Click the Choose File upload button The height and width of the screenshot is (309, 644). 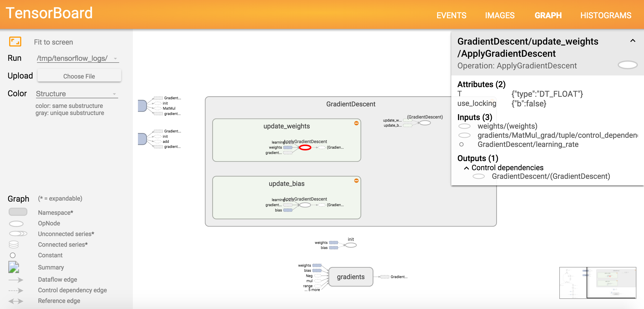click(79, 76)
